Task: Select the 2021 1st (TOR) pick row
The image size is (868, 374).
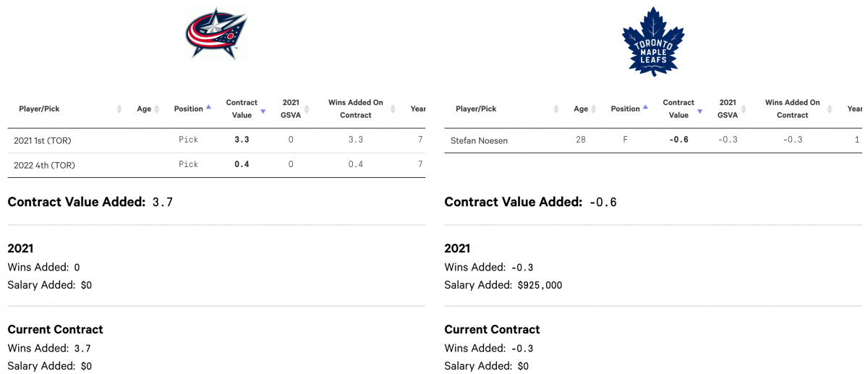Action: point(216,140)
